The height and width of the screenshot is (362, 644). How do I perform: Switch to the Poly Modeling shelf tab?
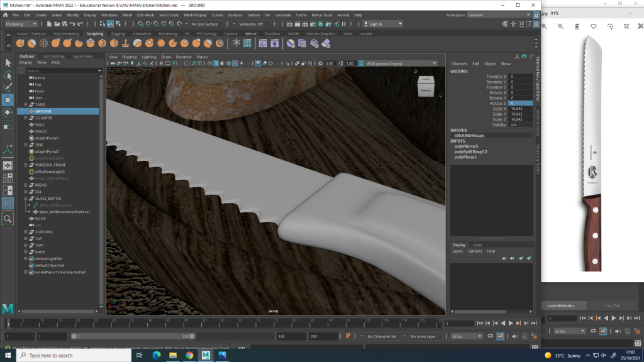tap(66, 34)
